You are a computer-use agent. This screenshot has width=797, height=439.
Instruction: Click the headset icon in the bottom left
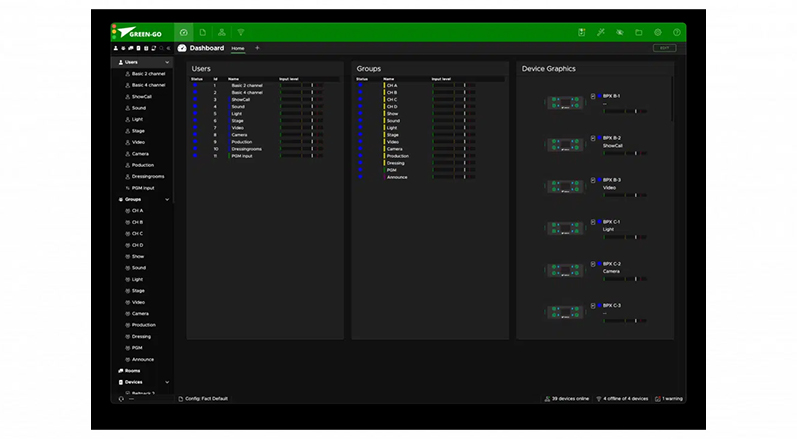point(121,399)
